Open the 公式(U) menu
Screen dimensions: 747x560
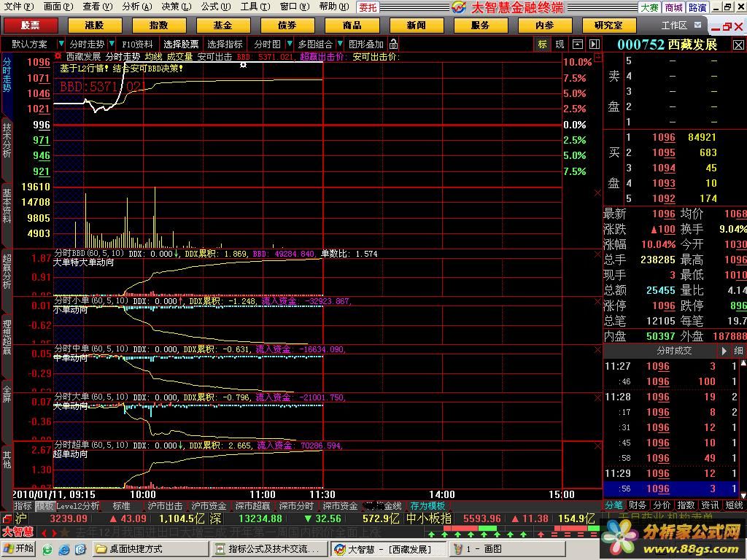215,7
